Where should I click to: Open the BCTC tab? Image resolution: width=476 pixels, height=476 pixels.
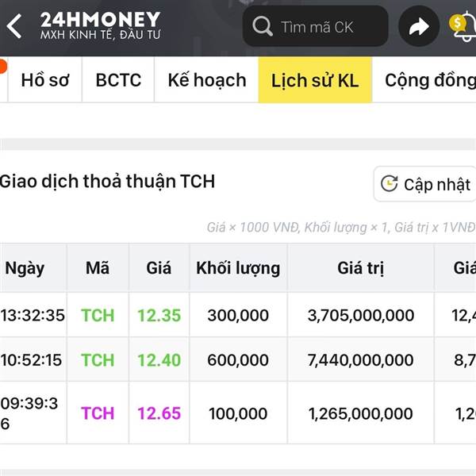(118, 80)
